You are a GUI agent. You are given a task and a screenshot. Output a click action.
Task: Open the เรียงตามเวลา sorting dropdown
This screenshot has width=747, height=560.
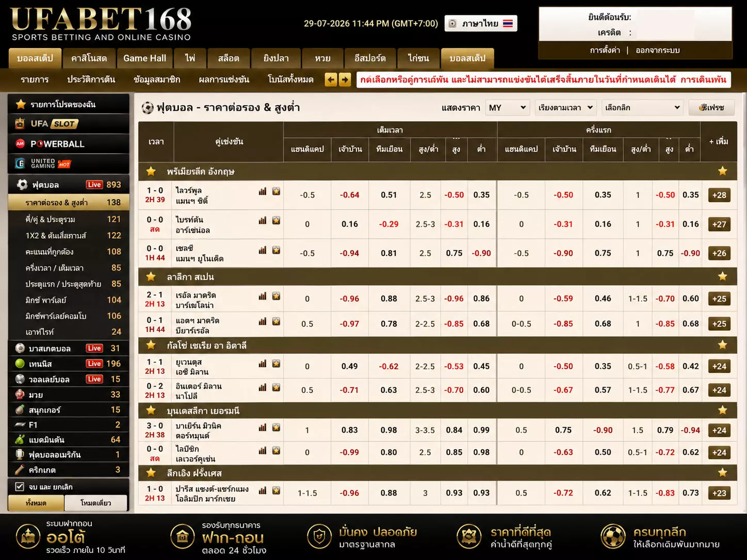[x=565, y=108]
